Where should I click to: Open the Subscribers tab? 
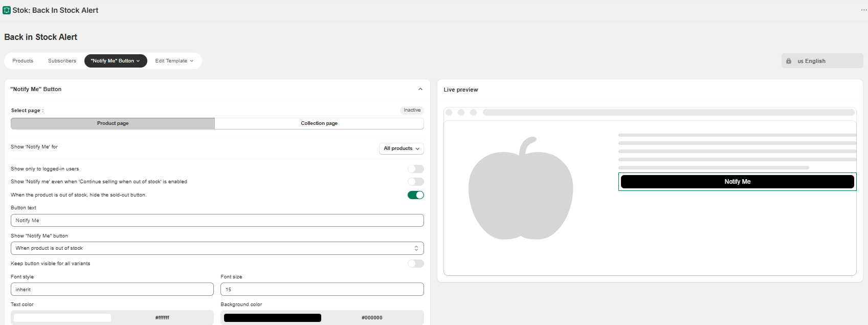coord(62,61)
